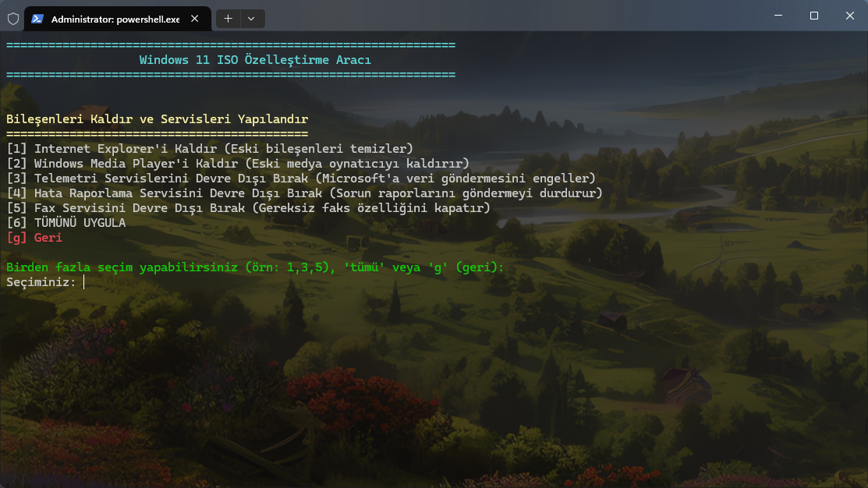The image size is (868, 488).
Task: Maximize the terminal window
Action: click(813, 16)
